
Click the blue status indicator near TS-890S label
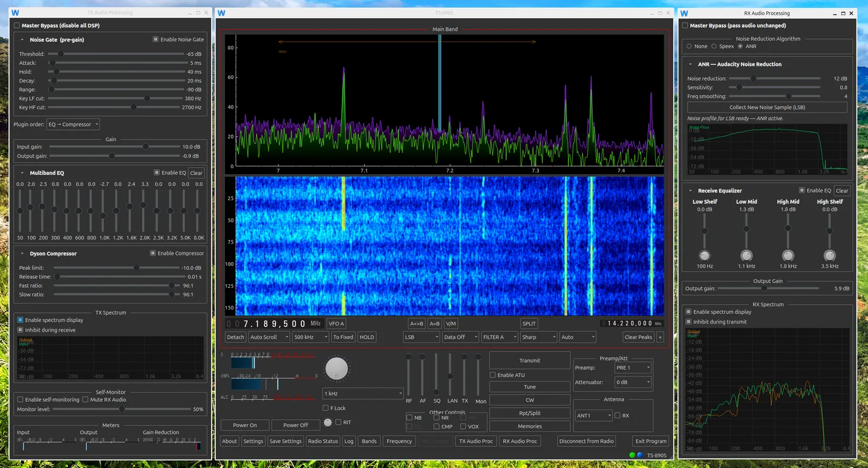click(x=640, y=455)
